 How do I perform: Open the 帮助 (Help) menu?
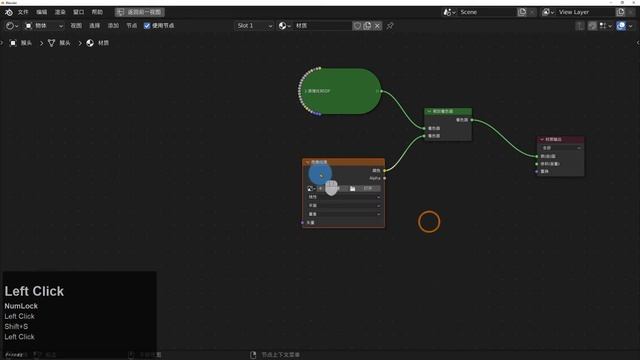click(x=97, y=12)
